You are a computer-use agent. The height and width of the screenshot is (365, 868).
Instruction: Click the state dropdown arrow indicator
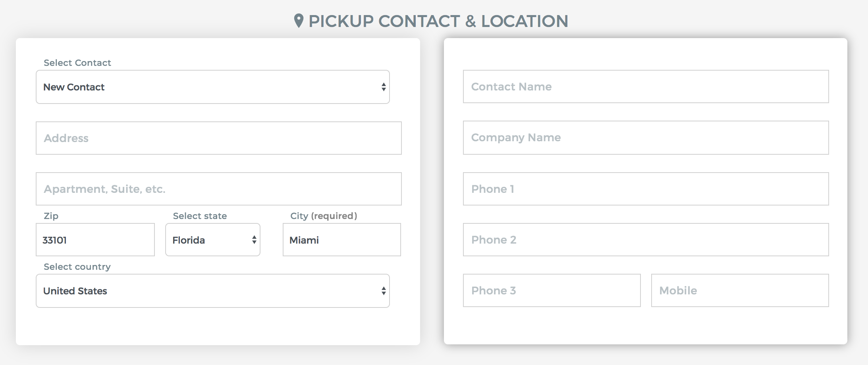(x=254, y=240)
